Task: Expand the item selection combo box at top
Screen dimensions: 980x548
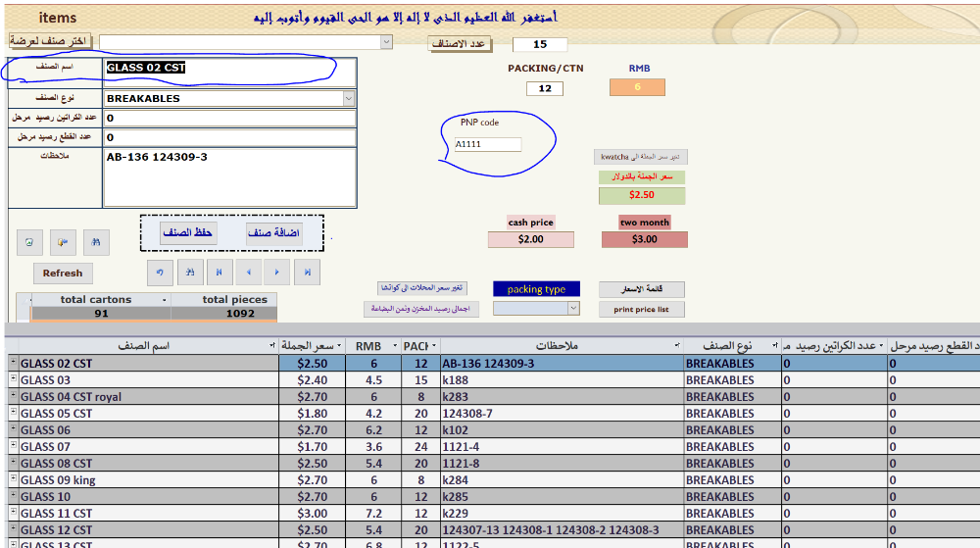Action: [385, 42]
